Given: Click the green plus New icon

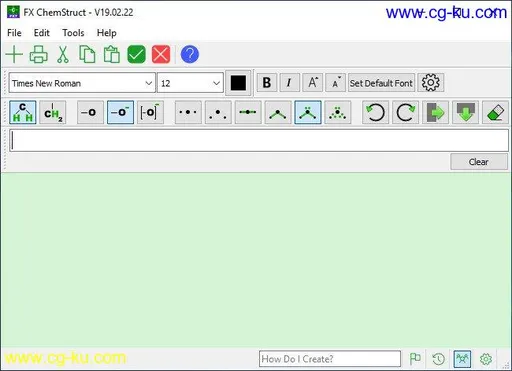Looking at the screenshot, I should (x=14, y=54).
